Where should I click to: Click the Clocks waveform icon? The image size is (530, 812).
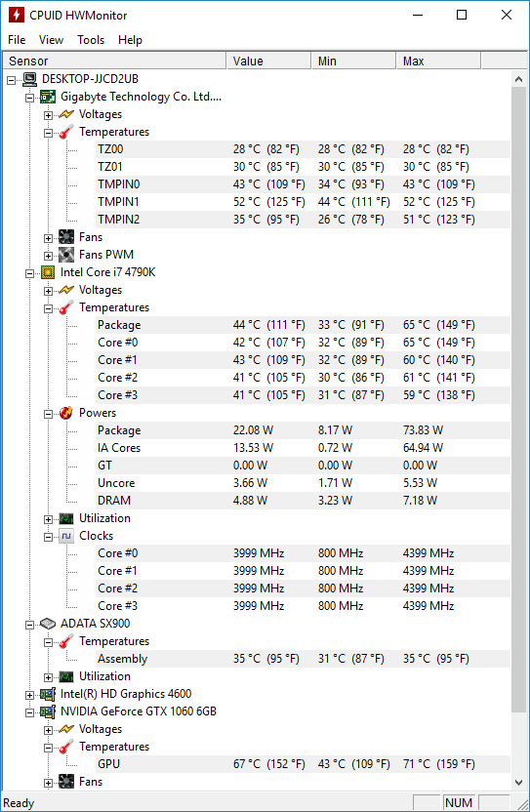pyautogui.click(x=66, y=536)
